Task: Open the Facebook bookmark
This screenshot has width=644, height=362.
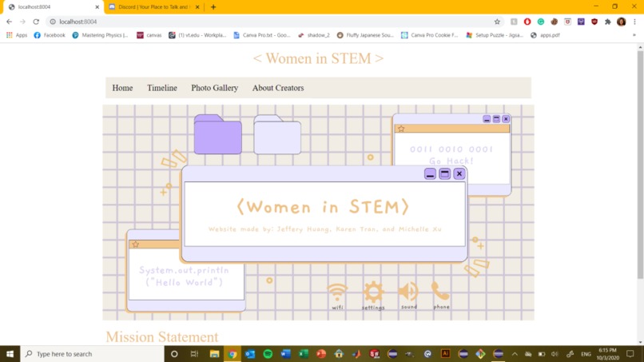Action: (50, 35)
